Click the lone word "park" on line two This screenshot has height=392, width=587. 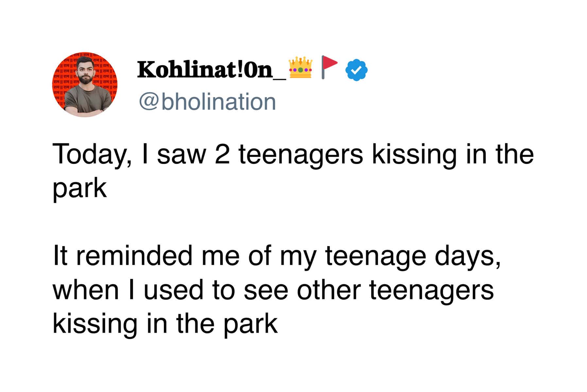pyautogui.click(x=80, y=188)
